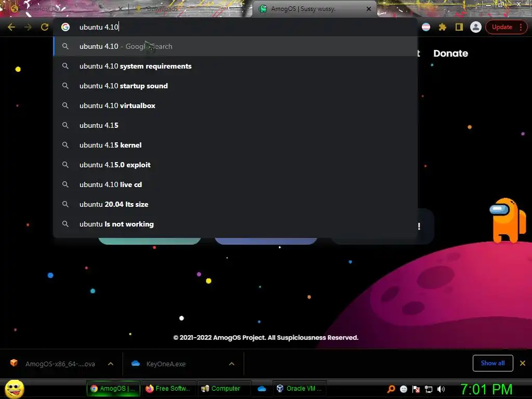Open the Extensions puzzle piece menu
The image size is (532, 399).
443,27
